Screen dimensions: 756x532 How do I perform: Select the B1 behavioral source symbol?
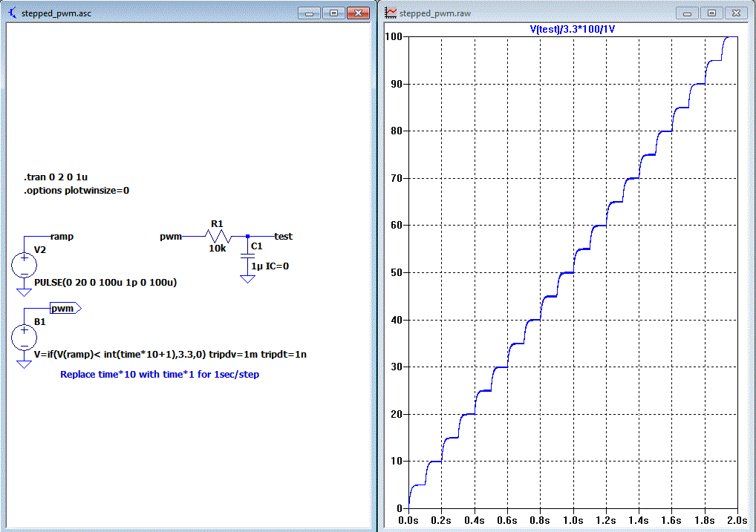pyautogui.click(x=24, y=336)
